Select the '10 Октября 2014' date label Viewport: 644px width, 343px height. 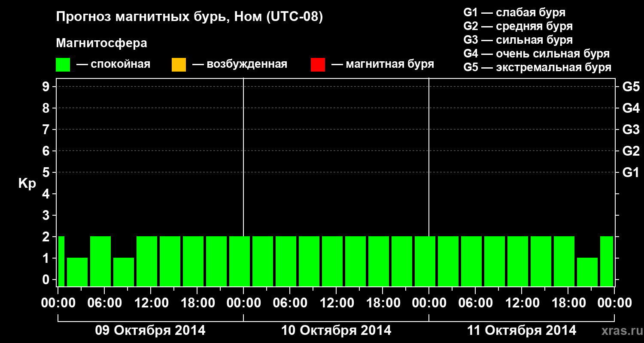tap(336, 331)
